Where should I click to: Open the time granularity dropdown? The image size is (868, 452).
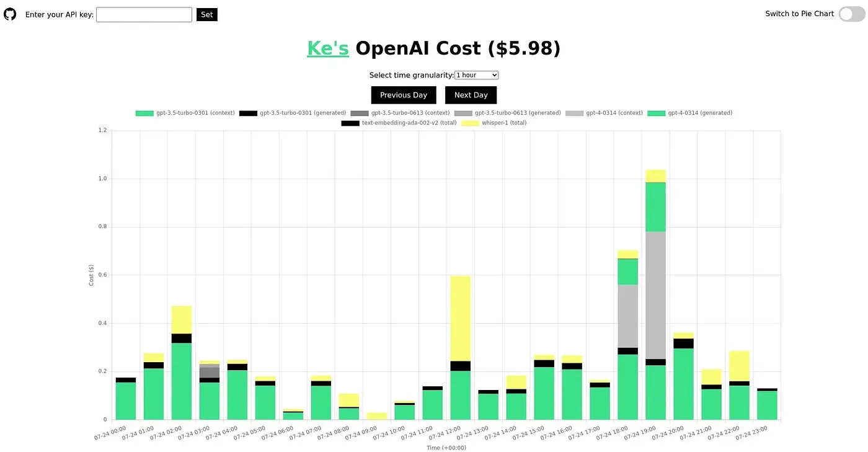pos(476,75)
